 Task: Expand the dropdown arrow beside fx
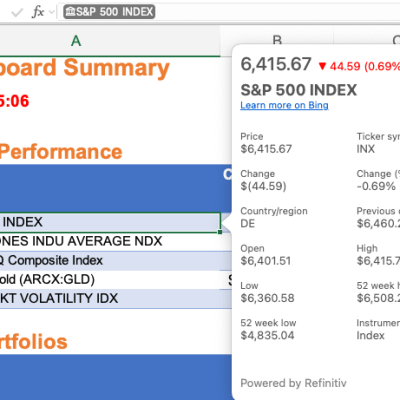[51, 13]
